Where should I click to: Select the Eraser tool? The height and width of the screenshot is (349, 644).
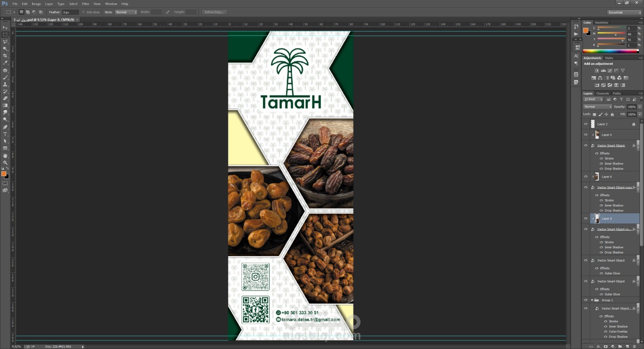click(x=5, y=98)
